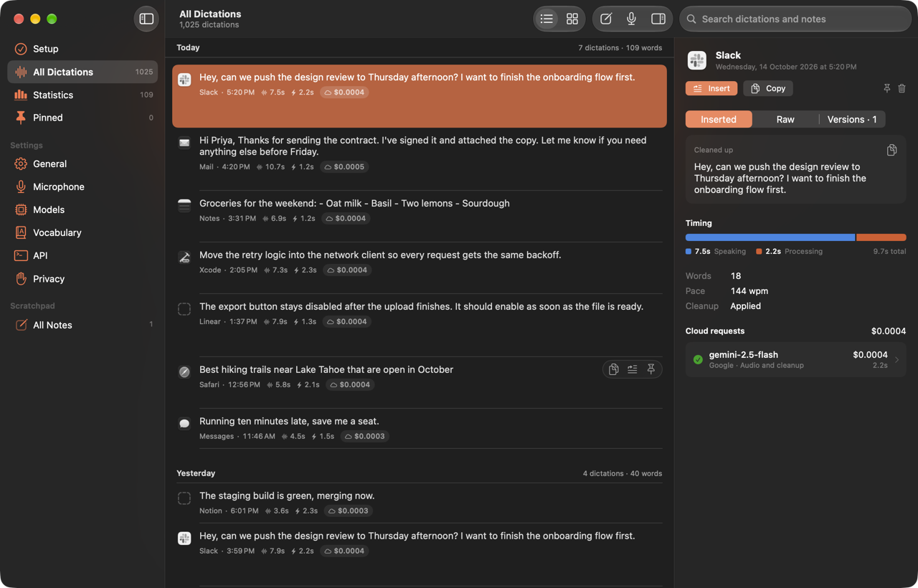Select the Versions · 1 tab
This screenshot has height=588, width=918.
pos(852,119)
